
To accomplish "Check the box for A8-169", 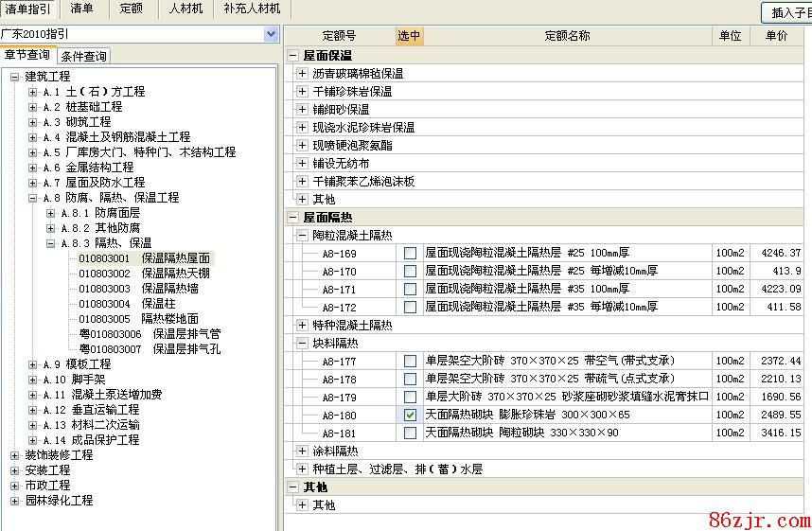I will pyautogui.click(x=410, y=254).
